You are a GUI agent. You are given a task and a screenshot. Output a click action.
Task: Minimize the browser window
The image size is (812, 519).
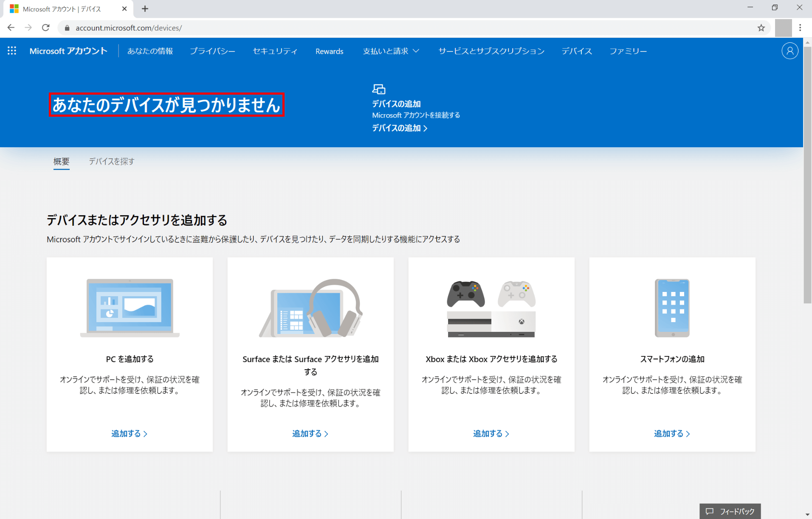750,8
